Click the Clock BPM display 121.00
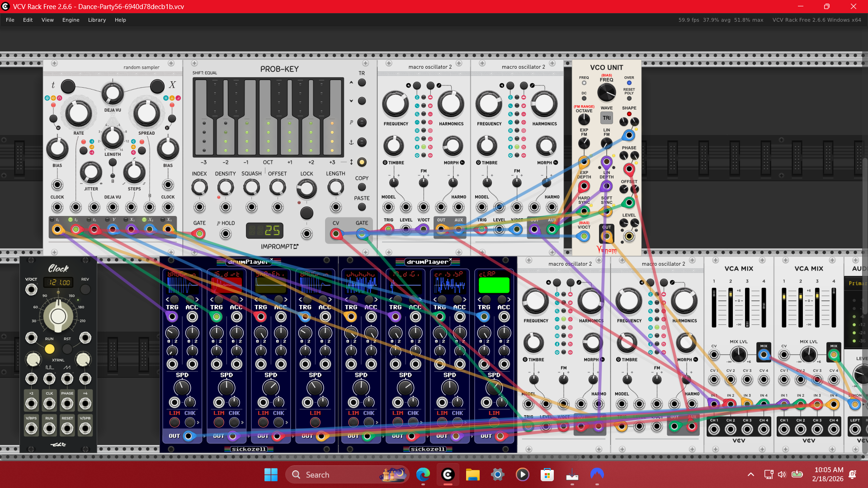Image resolution: width=868 pixels, height=488 pixels. point(59,282)
